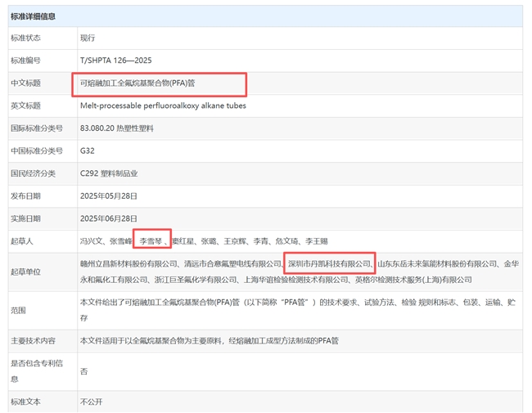This screenshot has width=532, height=413.
Task: Click the Chinese classification code G32
Action: pyautogui.click(x=88, y=151)
